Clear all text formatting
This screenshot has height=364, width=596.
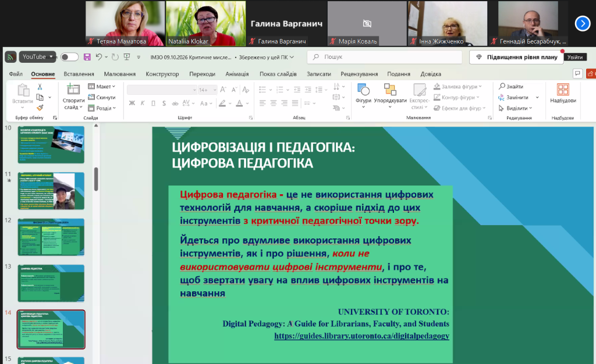point(246,90)
